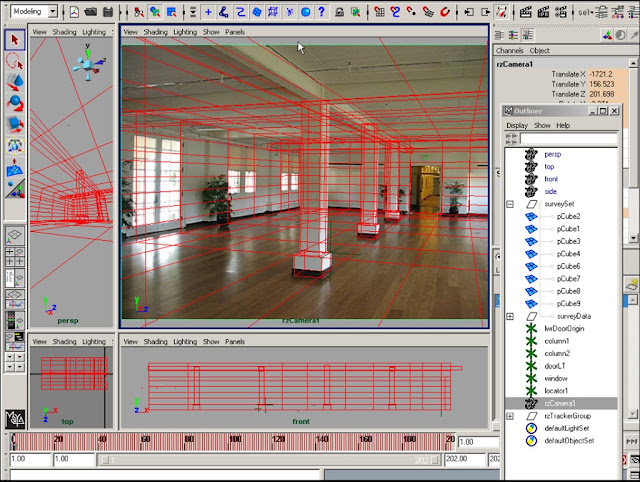This screenshot has width=640, height=482.
Task: Select persp camera in the Outliner
Action: pos(553,154)
